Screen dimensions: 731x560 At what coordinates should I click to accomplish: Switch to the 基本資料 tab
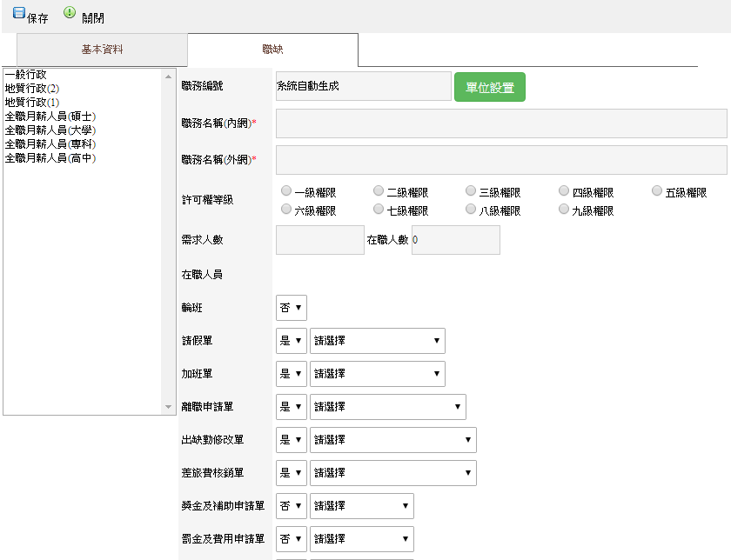click(102, 50)
